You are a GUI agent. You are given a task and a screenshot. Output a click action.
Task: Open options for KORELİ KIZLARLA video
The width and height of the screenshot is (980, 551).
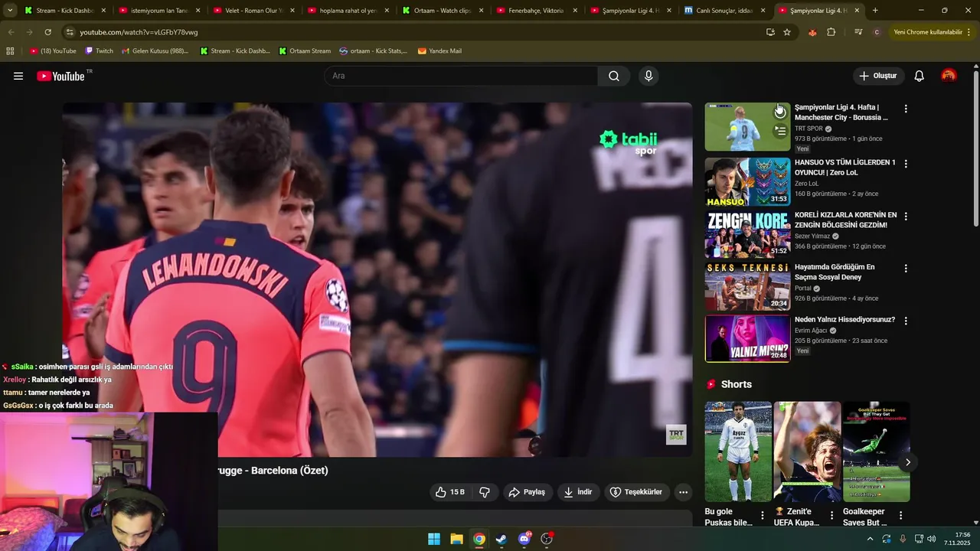pyautogui.click(x=906, y=217)
